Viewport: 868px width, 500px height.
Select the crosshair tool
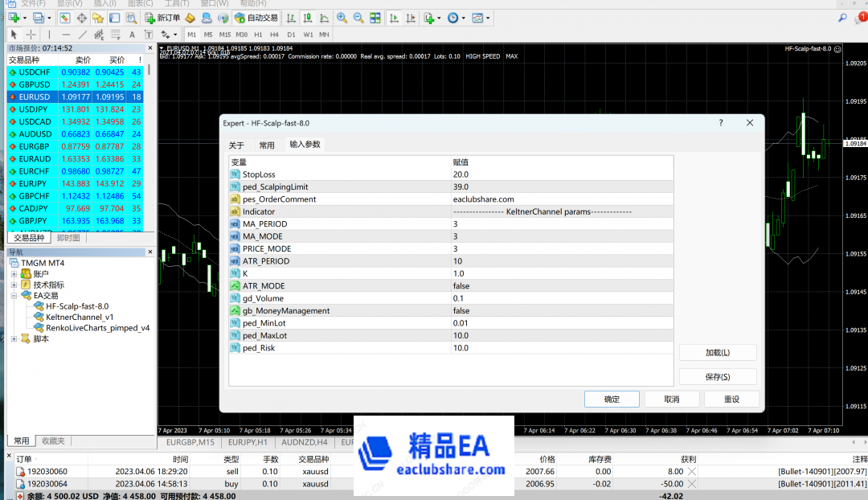pos(30,35)
